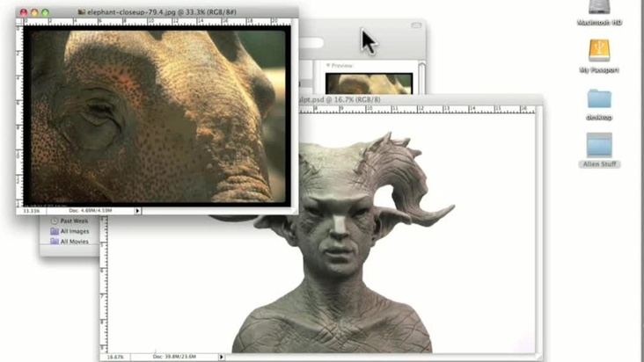
Task: Click the elephant-closeup document title icon
Action: point(82,13)
